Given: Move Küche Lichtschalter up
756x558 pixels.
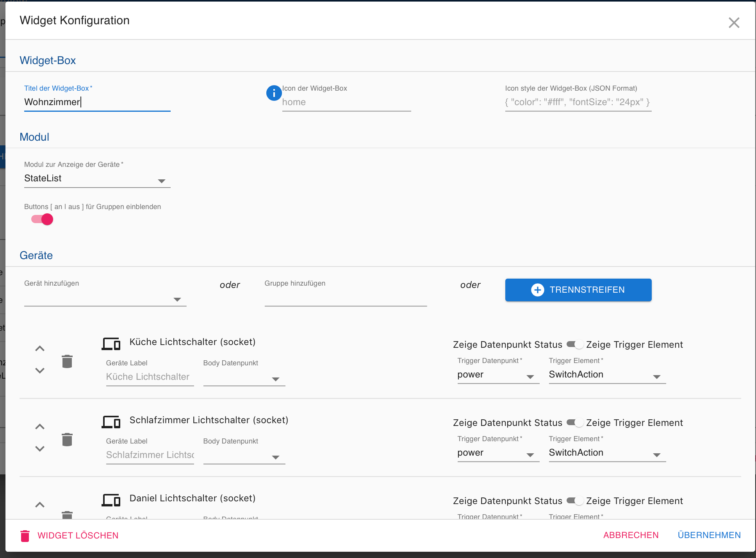Looking at the screenshot, I should (x=40, y=349).
